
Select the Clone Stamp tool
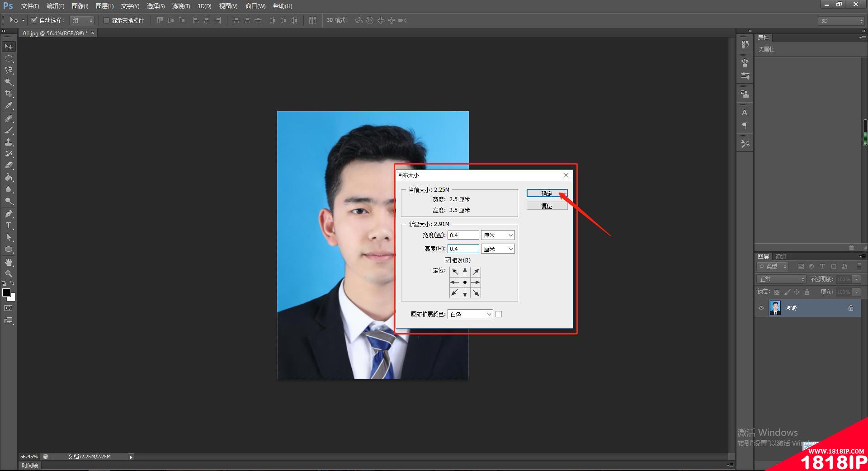point(9,142)
